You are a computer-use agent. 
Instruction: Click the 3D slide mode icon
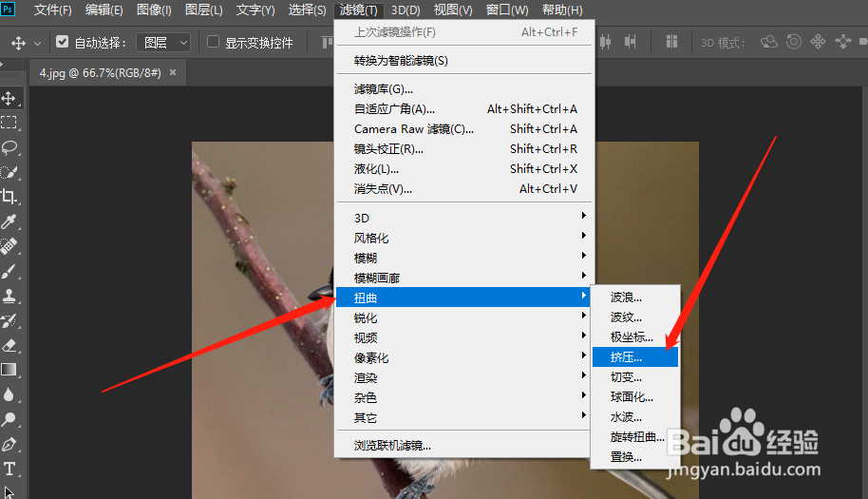tap(843, 42)
